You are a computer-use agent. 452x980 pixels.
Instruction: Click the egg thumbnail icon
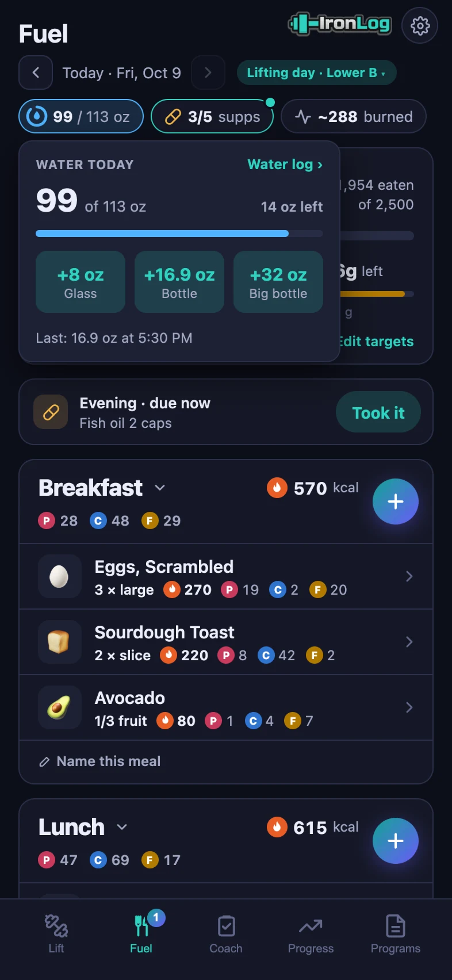(x=59, y=576)
